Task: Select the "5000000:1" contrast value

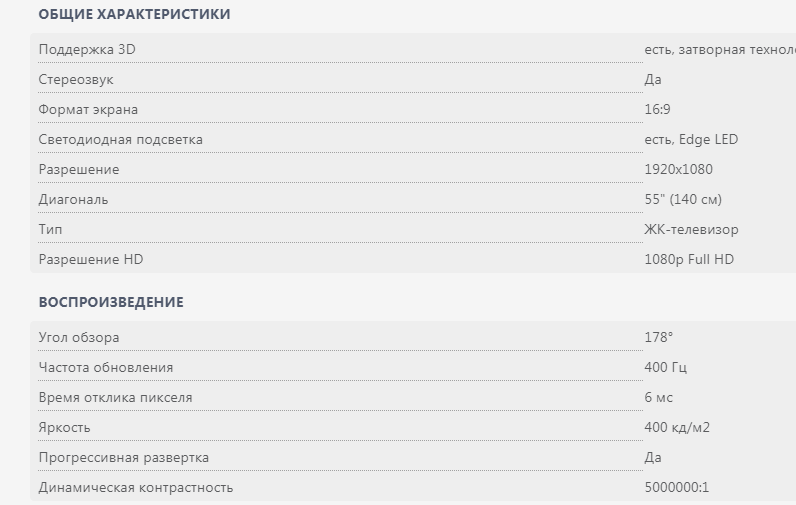Action: 677,487
